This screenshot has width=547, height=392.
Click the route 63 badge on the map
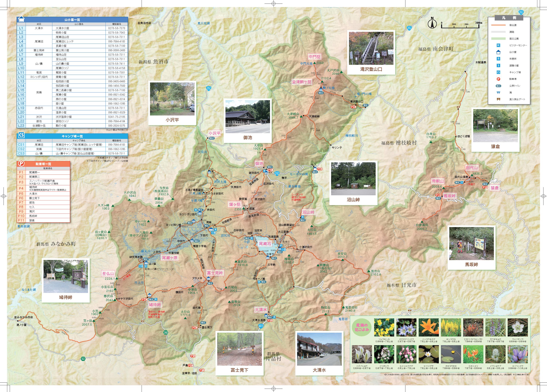point(83,359)
